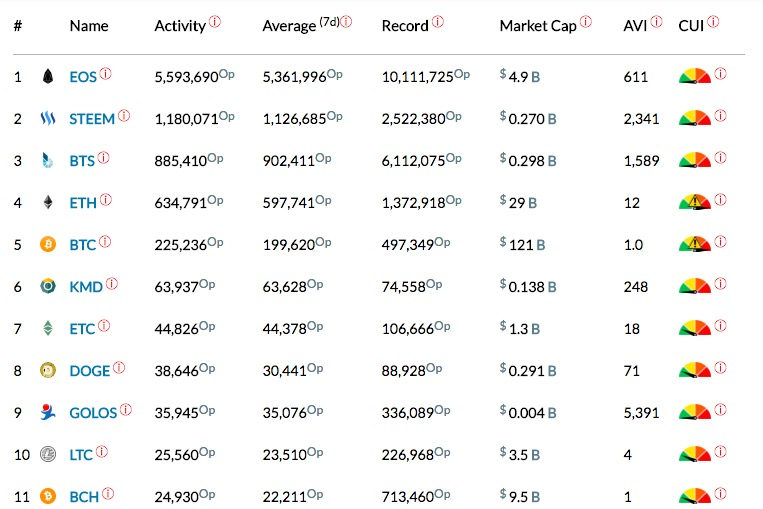Screen dimensions: 763x509
Task: Open info icon next to Average (7d) header
Action: pos(346,21)
